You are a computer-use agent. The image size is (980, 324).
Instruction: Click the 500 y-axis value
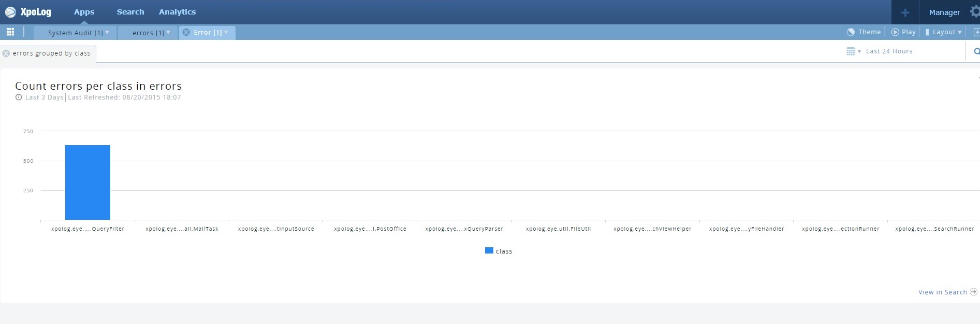[28, 161]
